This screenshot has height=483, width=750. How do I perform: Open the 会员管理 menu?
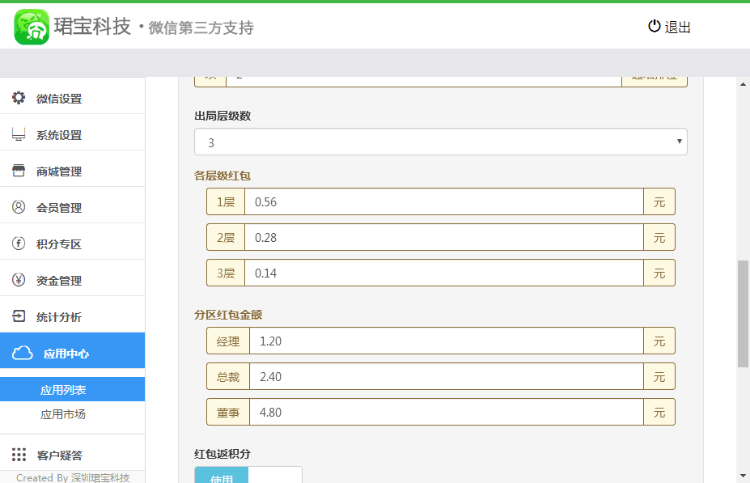(x=73, y=205)
